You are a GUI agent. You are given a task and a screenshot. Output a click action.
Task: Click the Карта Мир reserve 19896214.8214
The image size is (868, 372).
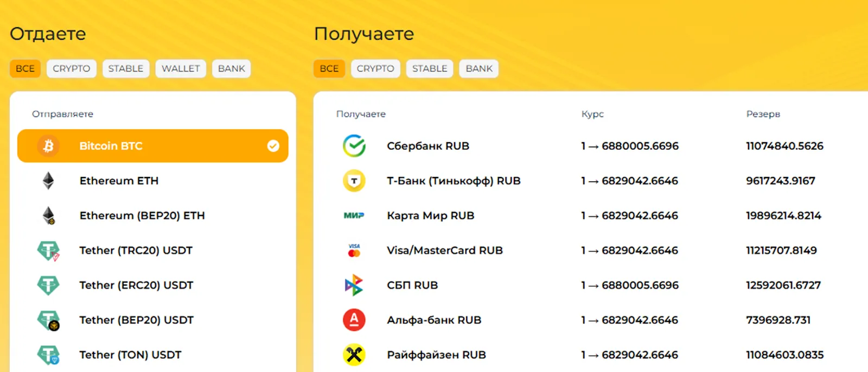(784, 216)
